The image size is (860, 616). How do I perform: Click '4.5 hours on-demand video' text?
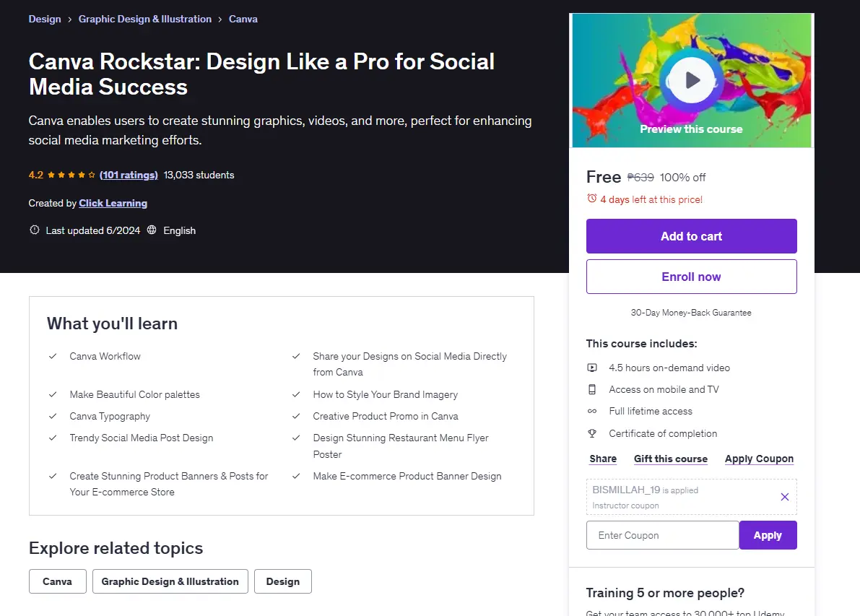pyautogui.click(x=669, y=368)
